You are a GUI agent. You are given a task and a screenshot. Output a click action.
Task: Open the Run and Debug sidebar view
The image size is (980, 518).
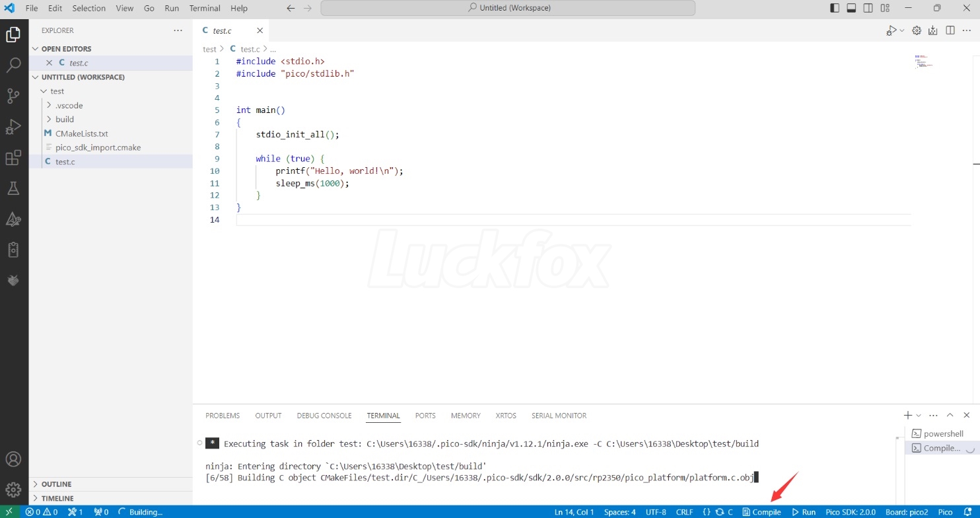[14, 126]
